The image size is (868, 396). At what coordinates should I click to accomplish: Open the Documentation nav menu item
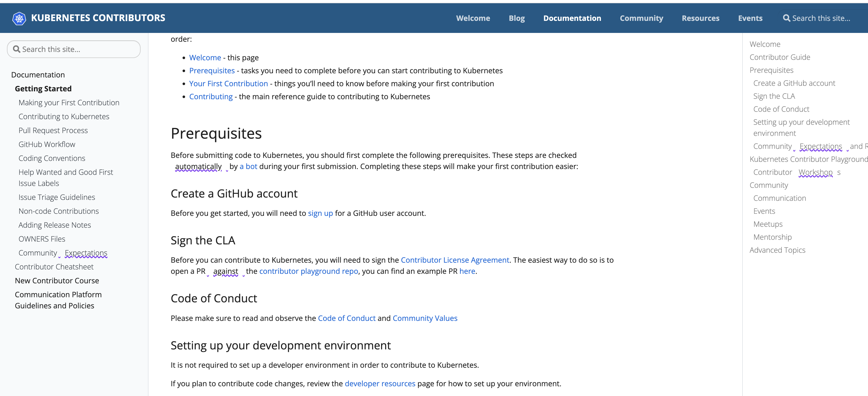572,18
